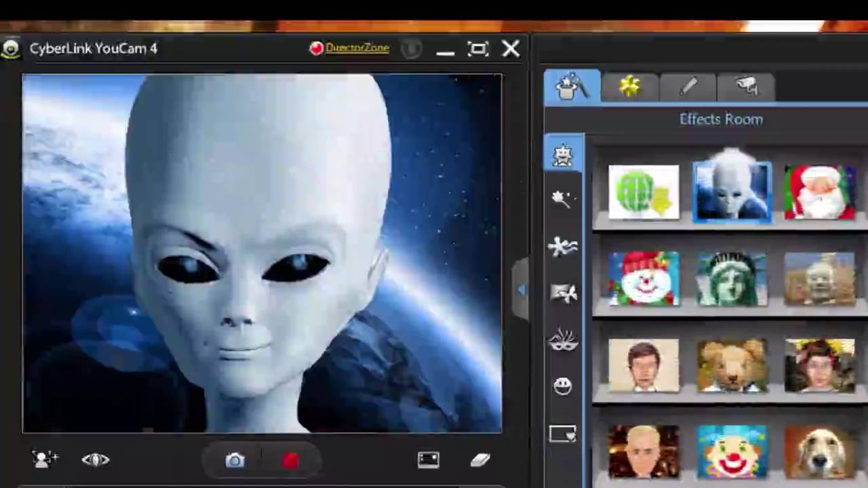Collapse the effects panel with blue arrow
Screen dimensions: 868x488
point(521,290)
